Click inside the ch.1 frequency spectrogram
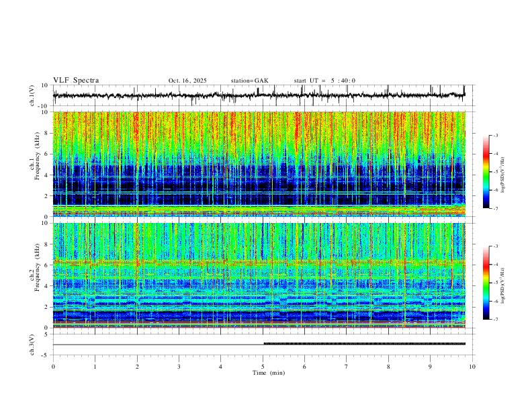 coord(259,164)
